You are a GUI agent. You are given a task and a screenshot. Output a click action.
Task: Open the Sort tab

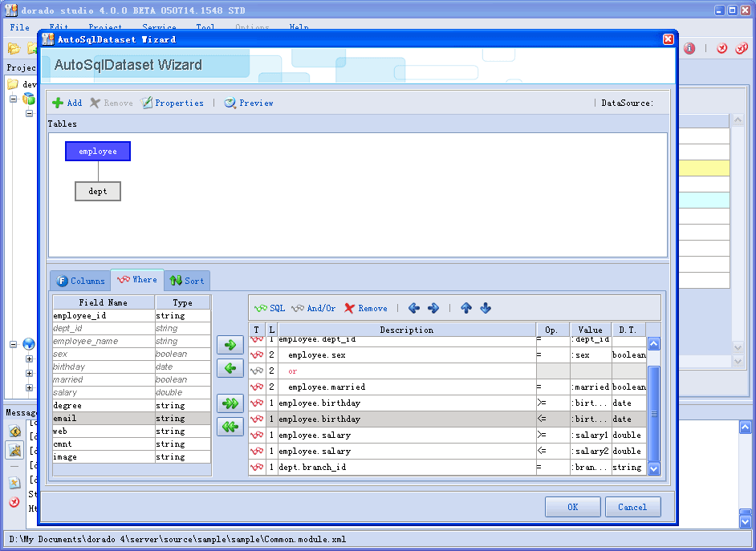[x=187, y=281]
